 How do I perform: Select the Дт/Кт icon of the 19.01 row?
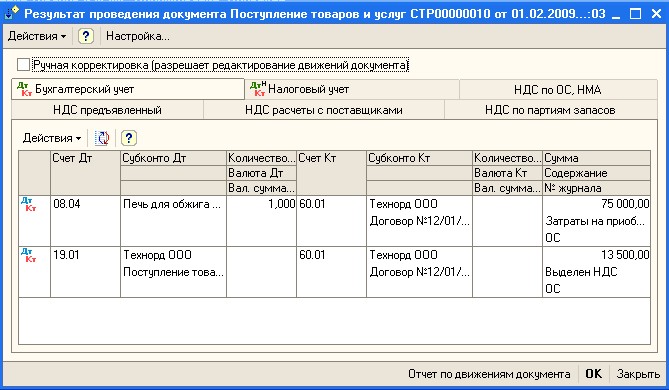click(28, 255)
